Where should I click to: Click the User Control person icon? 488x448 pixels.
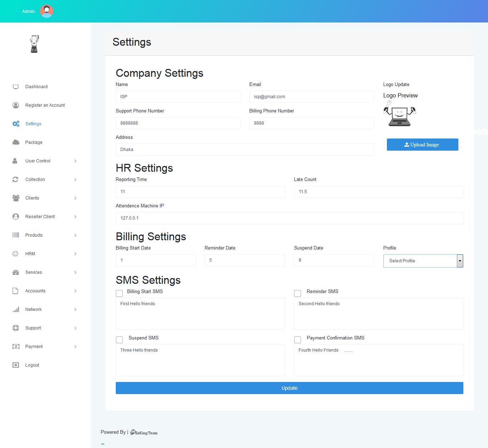click(15, 161)
